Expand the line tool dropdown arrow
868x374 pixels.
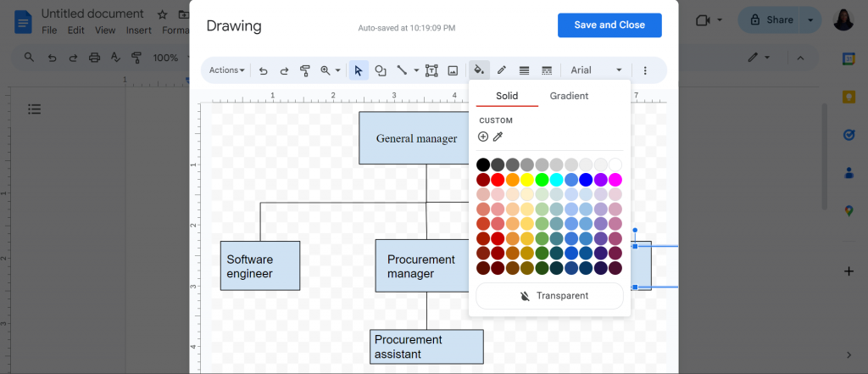point(417,70)
